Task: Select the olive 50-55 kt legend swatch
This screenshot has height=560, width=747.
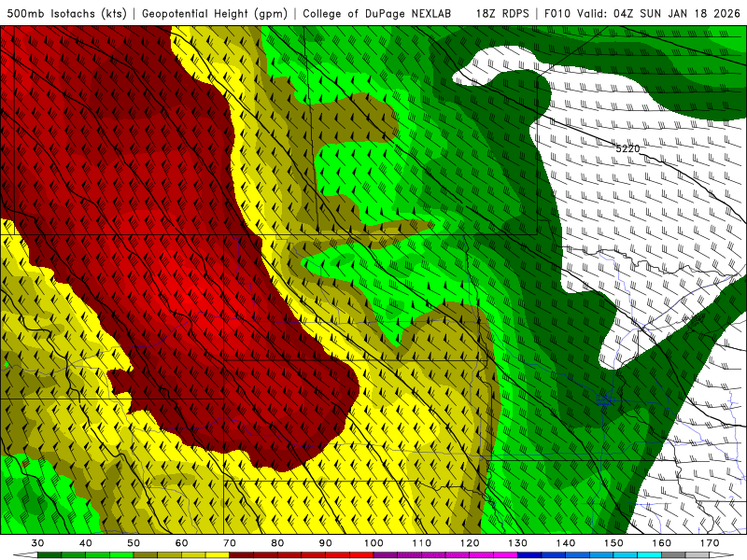Action: pos(146,555)
